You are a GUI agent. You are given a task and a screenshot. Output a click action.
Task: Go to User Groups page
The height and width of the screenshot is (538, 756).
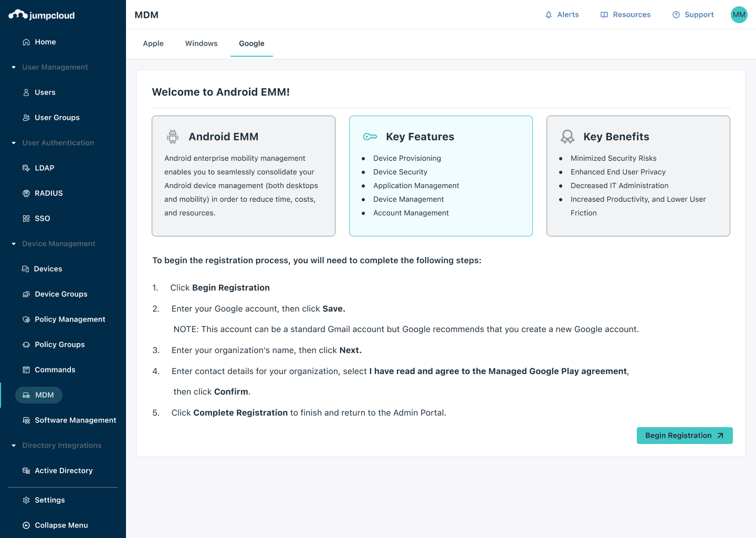point(57,118)
